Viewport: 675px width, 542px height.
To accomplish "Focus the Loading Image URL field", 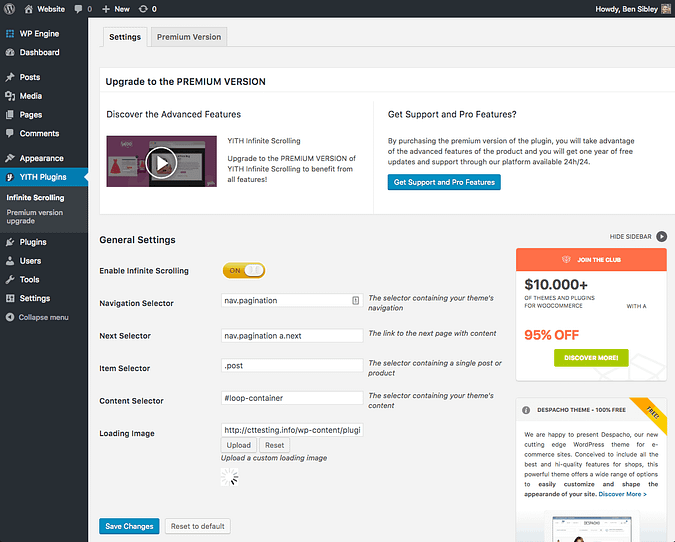I will [292, 430].
